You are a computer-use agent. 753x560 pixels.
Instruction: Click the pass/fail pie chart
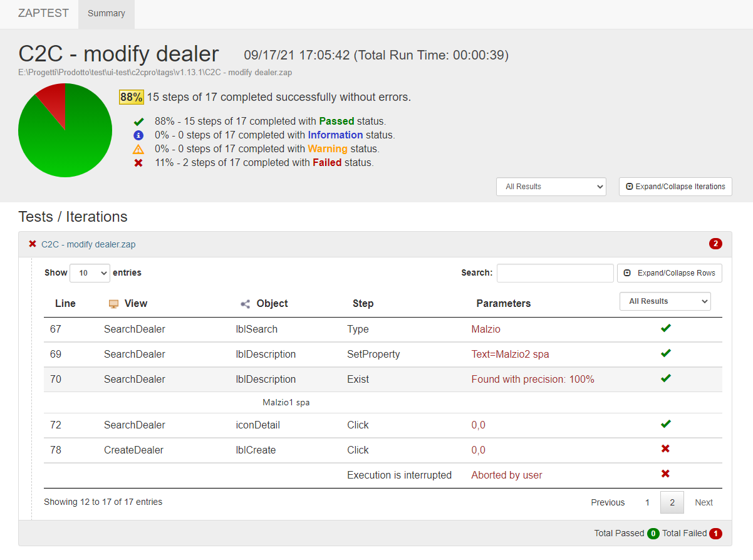[65, 130]
